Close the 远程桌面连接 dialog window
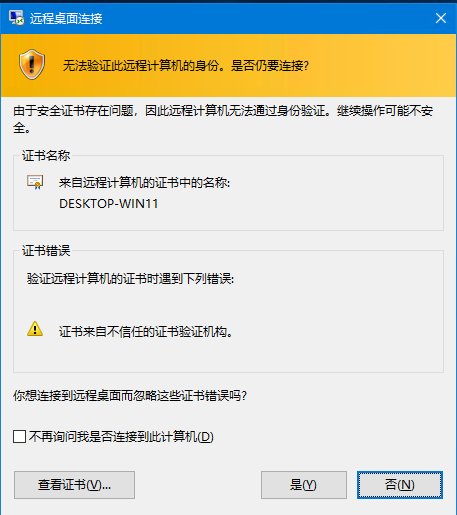Screen dimensions: 457x515 (441, 18)
